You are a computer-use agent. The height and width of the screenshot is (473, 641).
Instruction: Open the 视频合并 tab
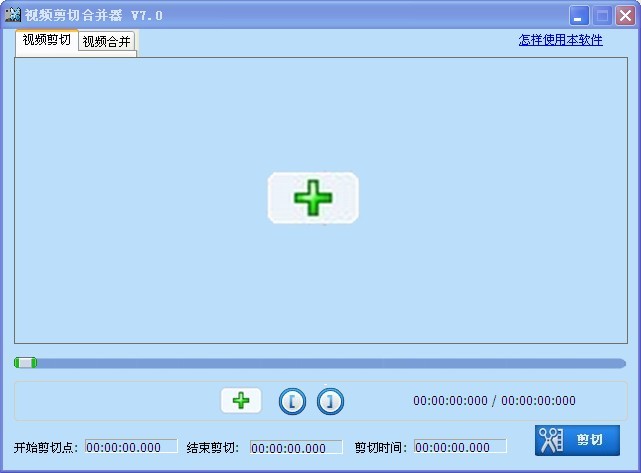[x=107, y=42]
